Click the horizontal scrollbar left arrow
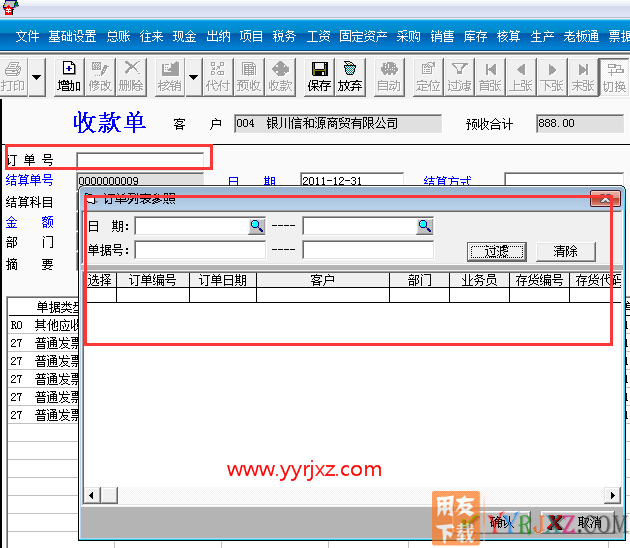This screenshot has height=548, width=630. point(92,495)
